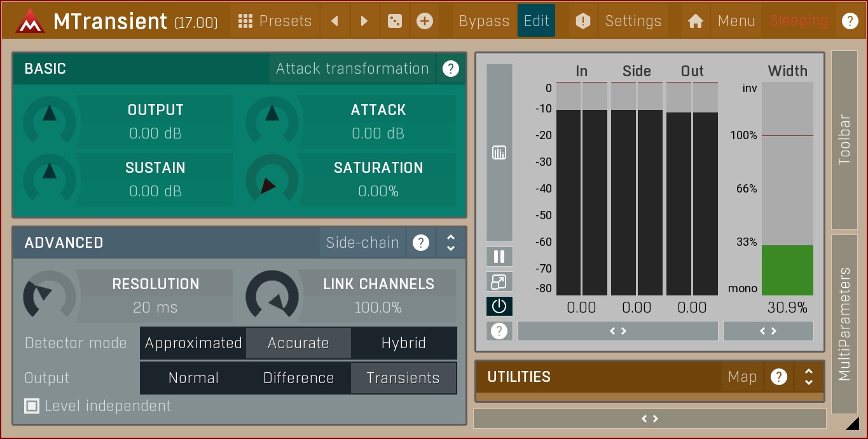Screen dimensions: 868x439
Task: Load the next preset arrow
Action: tap(364, 22)
